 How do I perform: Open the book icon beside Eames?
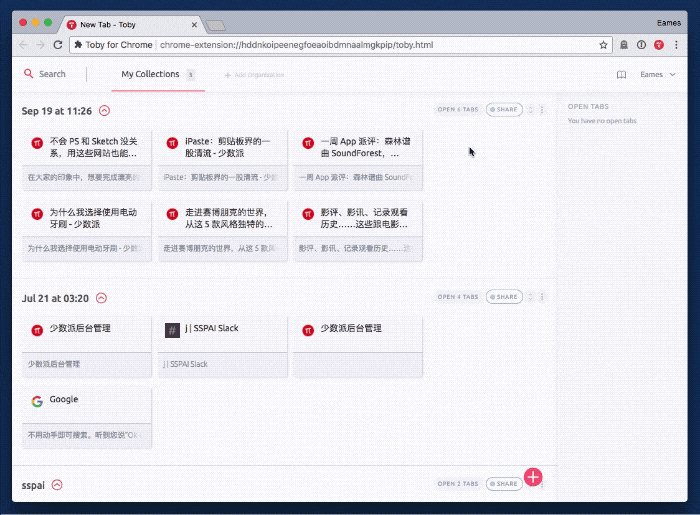(x=621, y=75)
